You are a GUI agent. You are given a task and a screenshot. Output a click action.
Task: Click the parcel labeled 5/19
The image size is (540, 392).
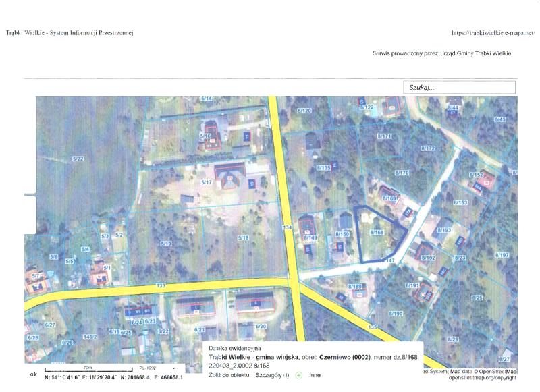click(x=166, y=242)
